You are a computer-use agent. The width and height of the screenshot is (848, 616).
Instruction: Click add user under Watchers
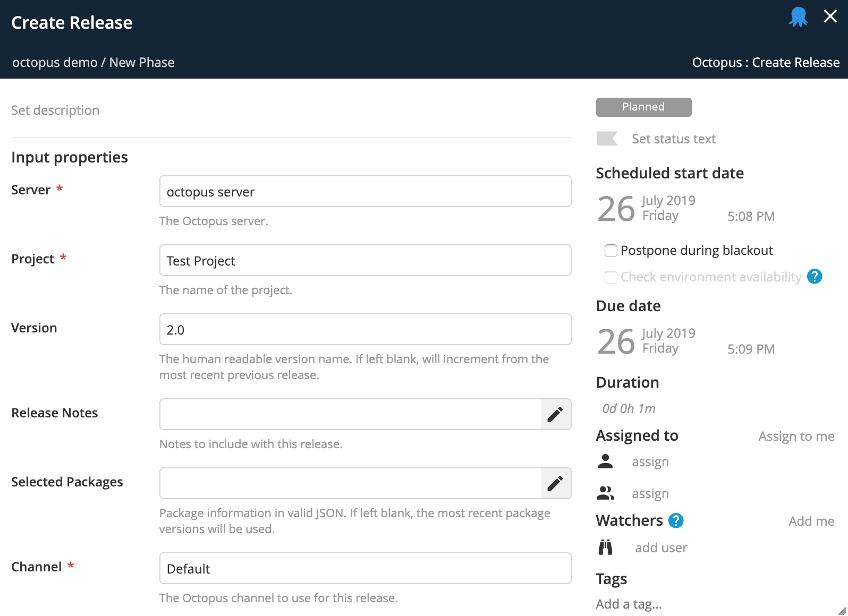tap(661, 547)
